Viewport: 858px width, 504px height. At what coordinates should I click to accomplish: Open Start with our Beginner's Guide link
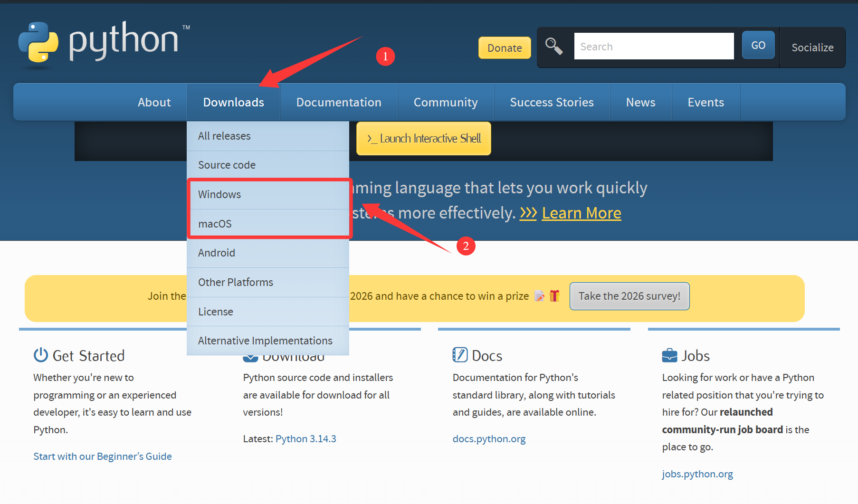click(103, 456)
